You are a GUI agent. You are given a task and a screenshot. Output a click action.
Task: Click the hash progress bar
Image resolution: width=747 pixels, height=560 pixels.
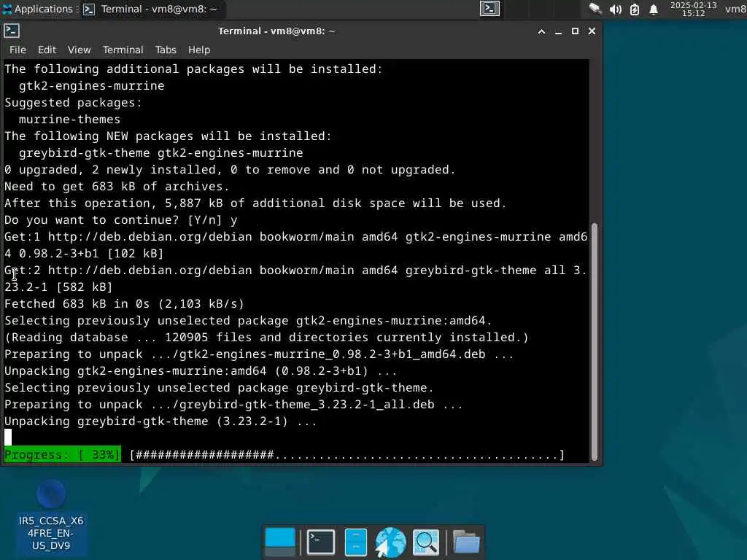347,455
